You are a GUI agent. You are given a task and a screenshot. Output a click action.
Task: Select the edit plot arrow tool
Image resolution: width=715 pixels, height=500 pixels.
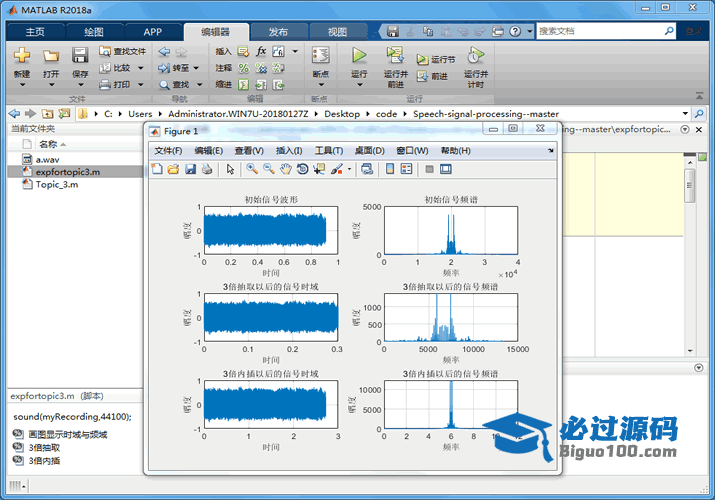point(230,169)
